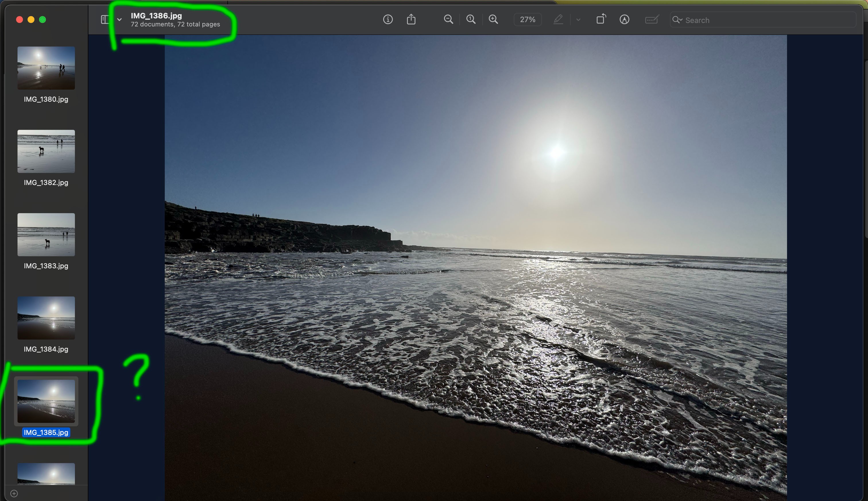Toggle the sidebar visibility

[105, 19]
